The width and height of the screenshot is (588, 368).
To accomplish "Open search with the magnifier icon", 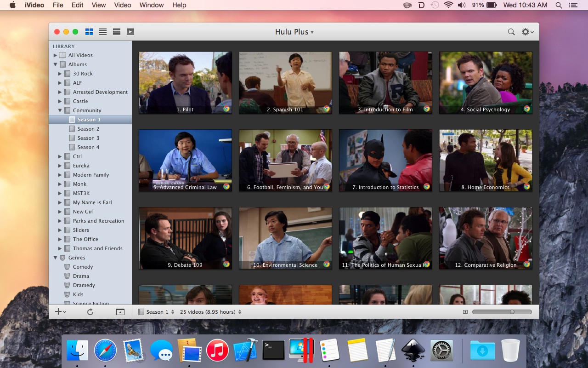I will click(511, 32).
